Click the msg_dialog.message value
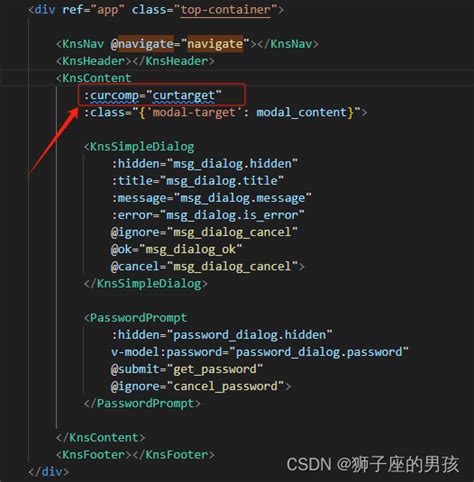 click(243, 198)
